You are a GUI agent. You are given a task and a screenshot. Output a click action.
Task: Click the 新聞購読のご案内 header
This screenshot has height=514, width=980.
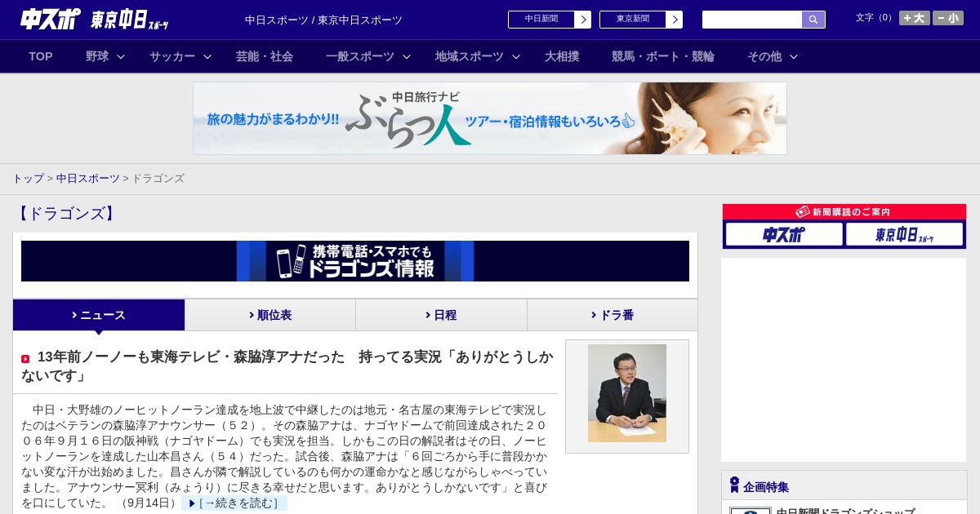844,211
